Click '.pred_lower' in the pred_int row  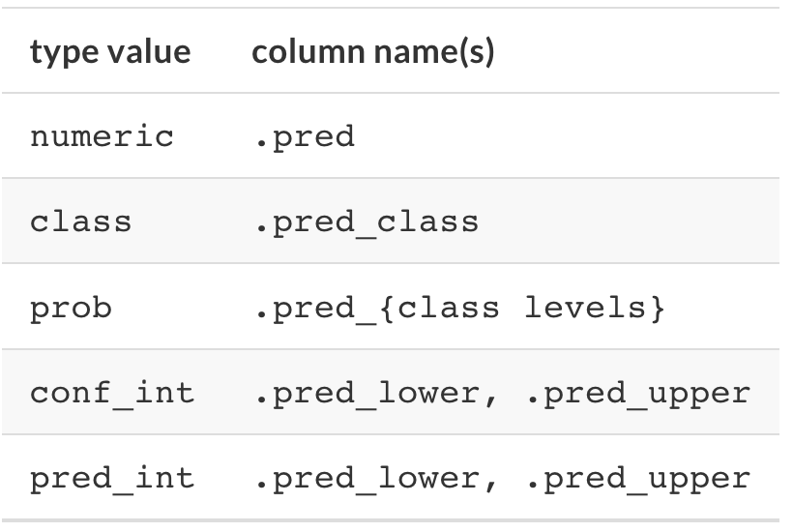367,479
